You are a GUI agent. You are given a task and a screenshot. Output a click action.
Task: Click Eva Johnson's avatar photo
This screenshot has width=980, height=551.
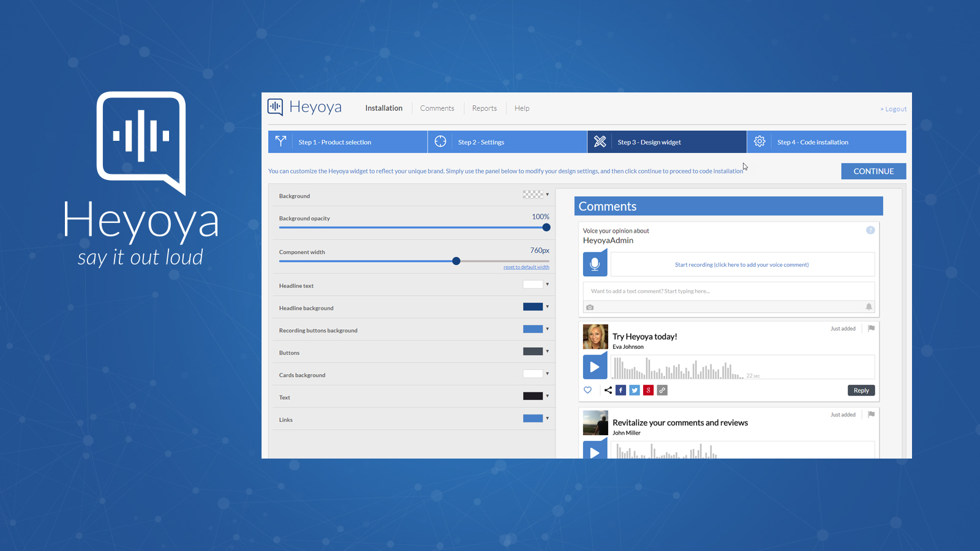click(595, 337)
